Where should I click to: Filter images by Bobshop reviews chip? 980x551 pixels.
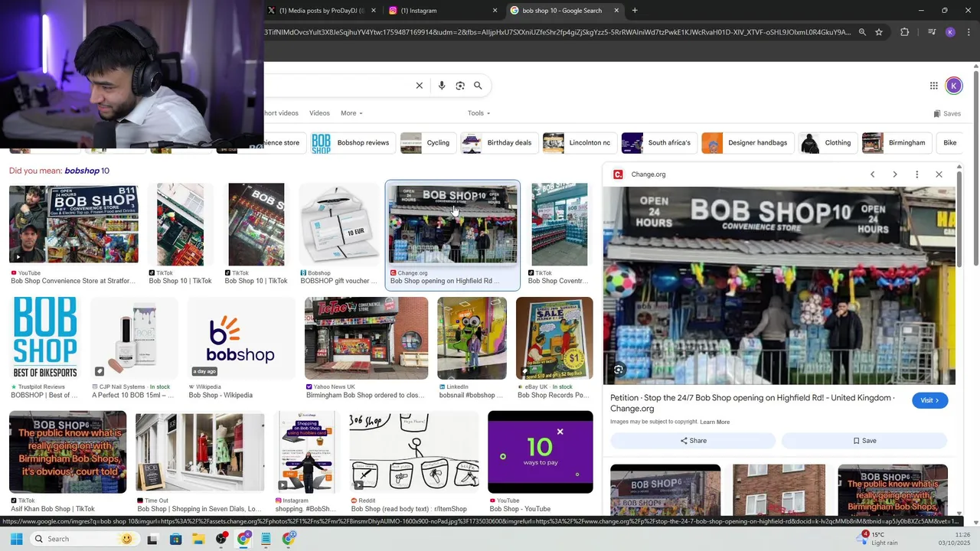click(x=351, y=143)
